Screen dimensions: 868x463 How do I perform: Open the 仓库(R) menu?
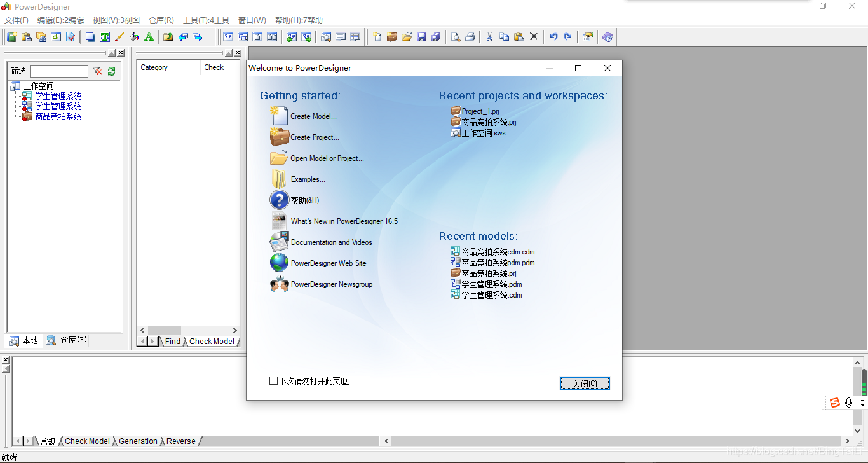pos(161,20)
